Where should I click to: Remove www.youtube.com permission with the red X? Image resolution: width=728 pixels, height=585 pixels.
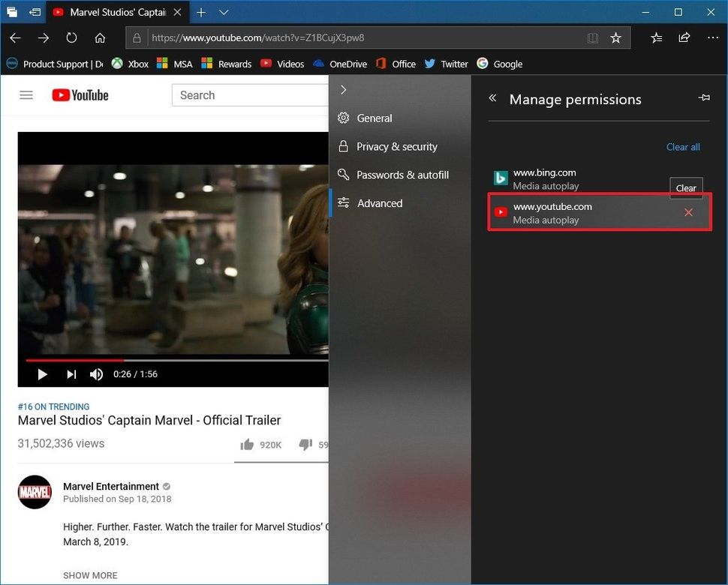688,212
